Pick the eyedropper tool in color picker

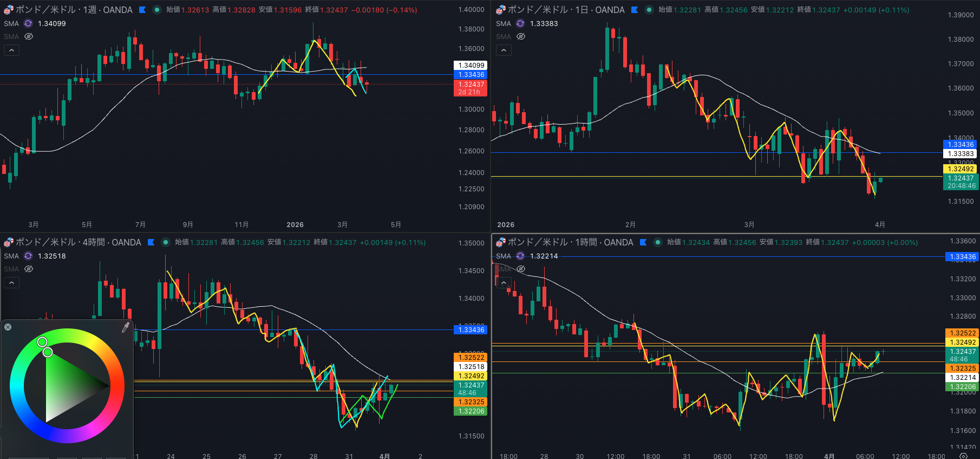point(126,327)
